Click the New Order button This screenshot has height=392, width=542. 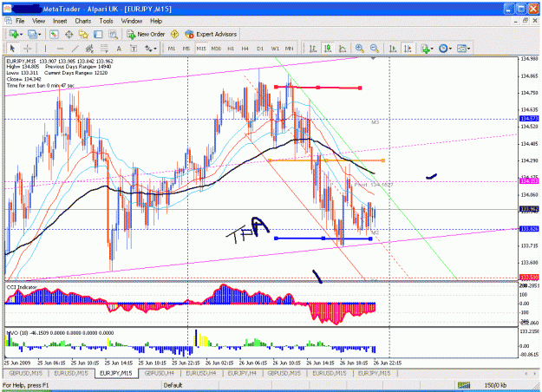[x=147, y=34]
